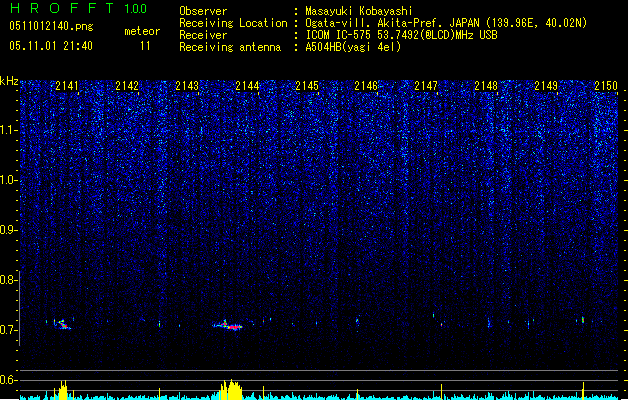The height and width of the screenshot is (400, 629).
Task: Click the 2146 time marker
Action: (366, 86)
